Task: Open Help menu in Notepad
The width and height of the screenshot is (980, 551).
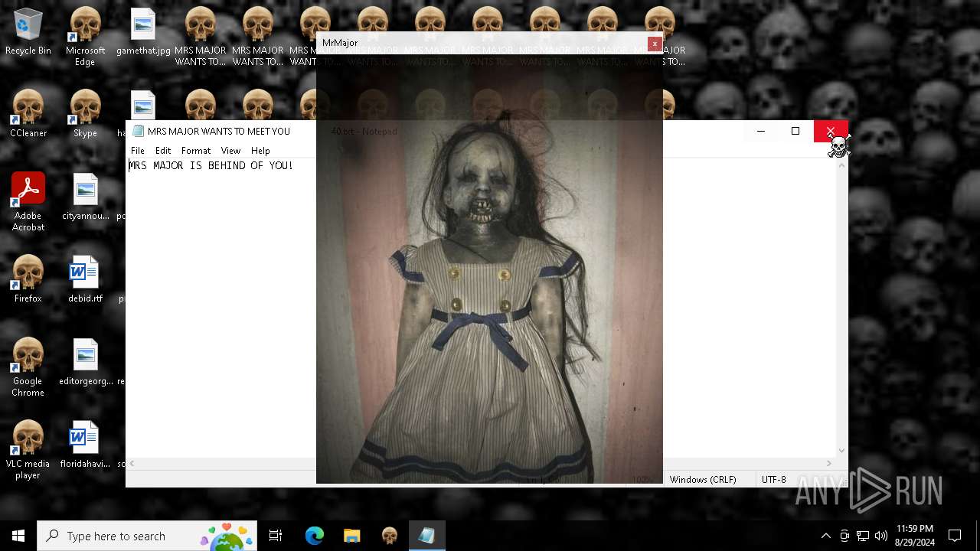Action: tap(260, 151)
